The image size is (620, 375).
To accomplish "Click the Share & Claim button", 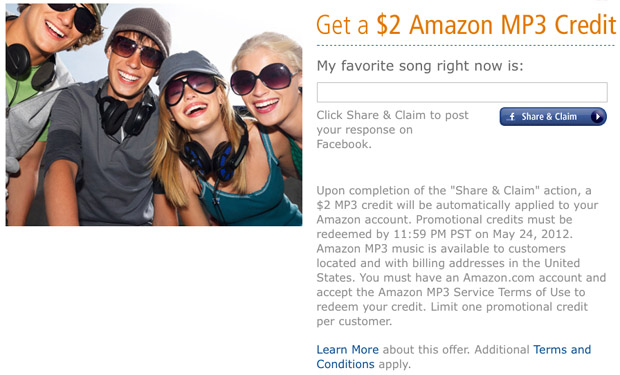I will click(x=553, y=117).
